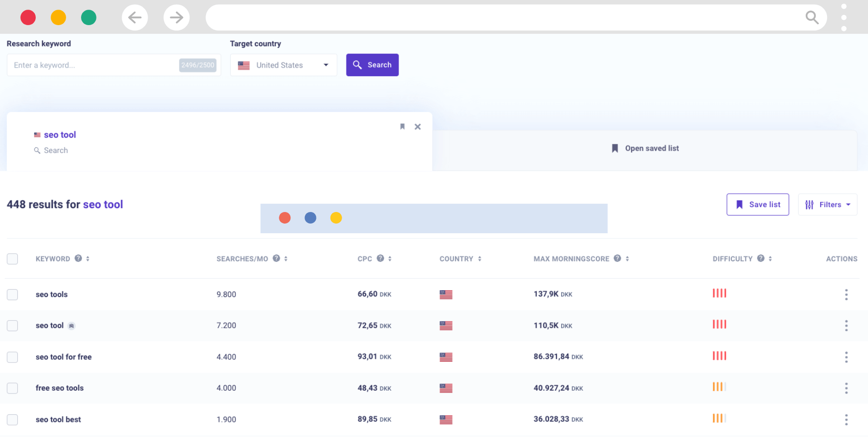868x437 pixels.
Task: Check the free seo tools row checkbox
Action: tap(13, 388)
